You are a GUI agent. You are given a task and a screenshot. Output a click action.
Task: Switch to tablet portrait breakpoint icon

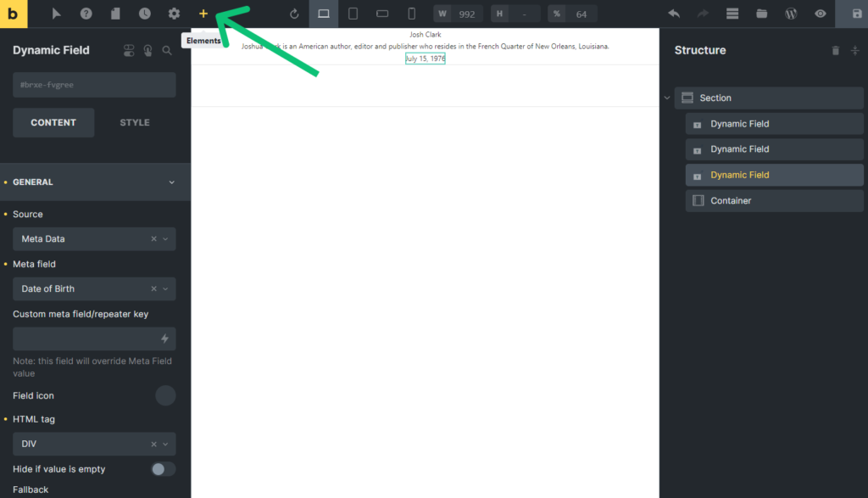pyautogui.click(x=353, y=14)
